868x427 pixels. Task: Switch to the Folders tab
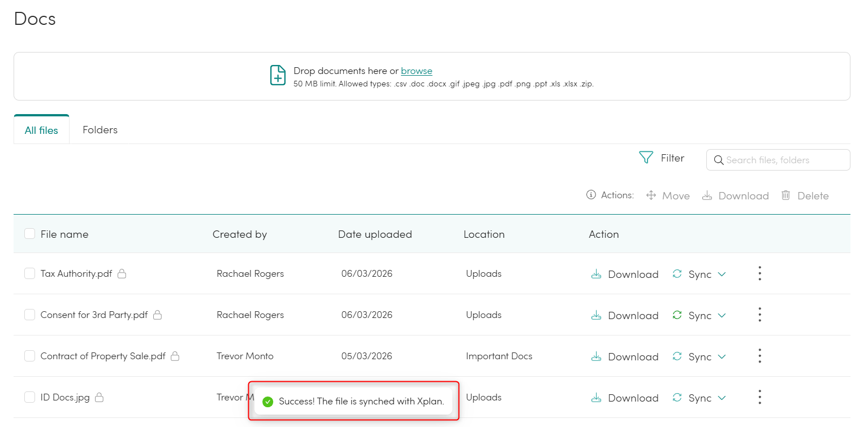pyautogui.click(x=100, y=130)
